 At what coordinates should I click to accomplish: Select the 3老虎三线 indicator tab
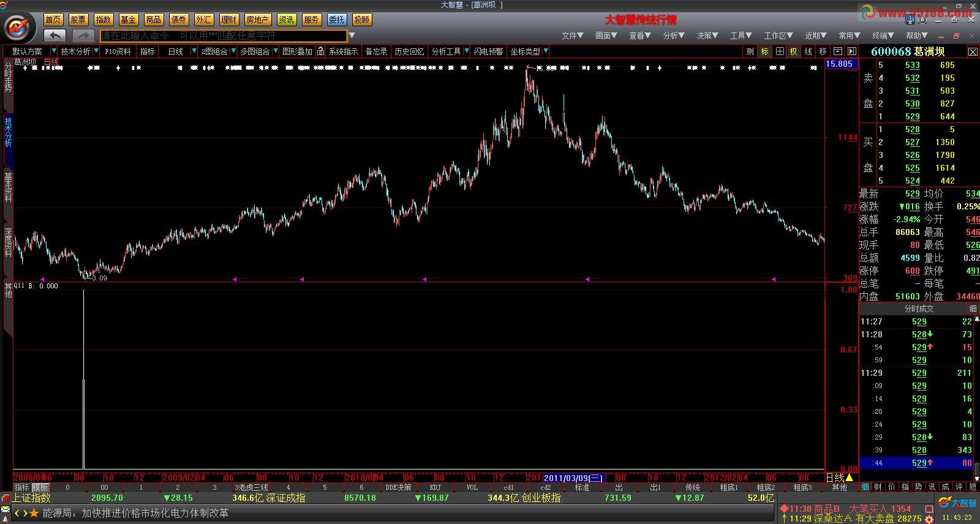[252, 487]
